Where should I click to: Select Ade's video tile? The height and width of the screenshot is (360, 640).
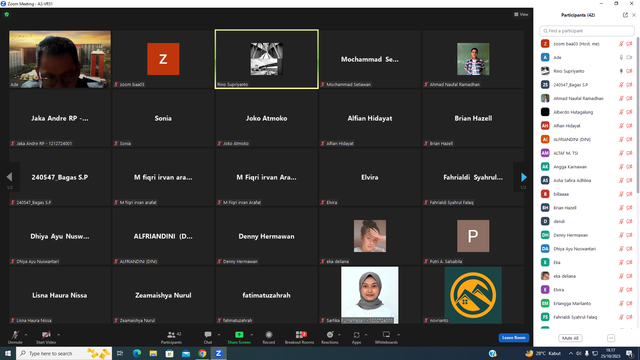pos(60,59)
